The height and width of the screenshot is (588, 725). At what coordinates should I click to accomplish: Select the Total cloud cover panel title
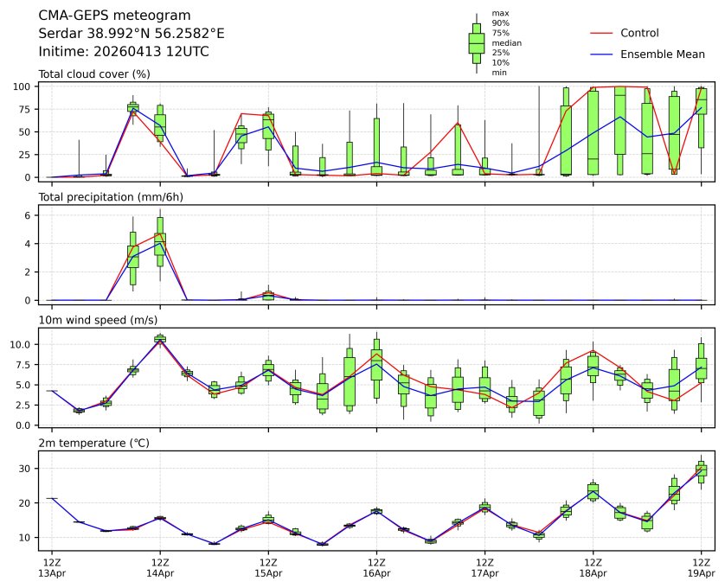(94, 74)
